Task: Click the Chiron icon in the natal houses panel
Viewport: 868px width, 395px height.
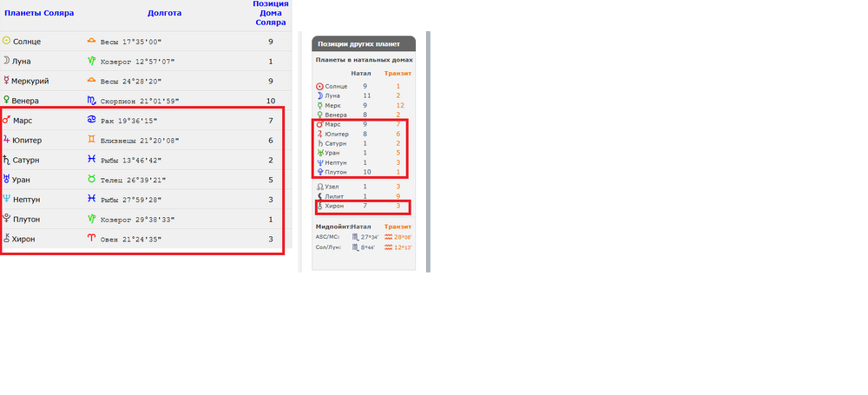Action: (x=319, y=206)
